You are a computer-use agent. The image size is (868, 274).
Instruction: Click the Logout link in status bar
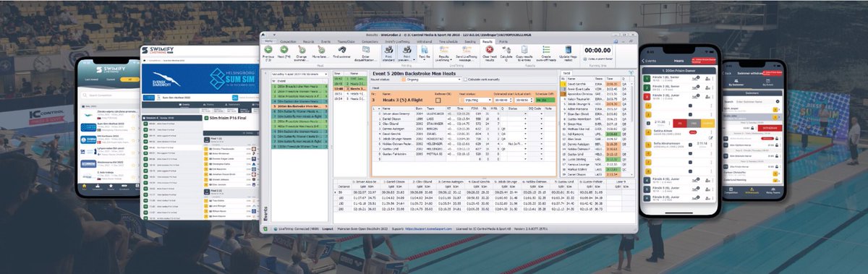[328, 228]
